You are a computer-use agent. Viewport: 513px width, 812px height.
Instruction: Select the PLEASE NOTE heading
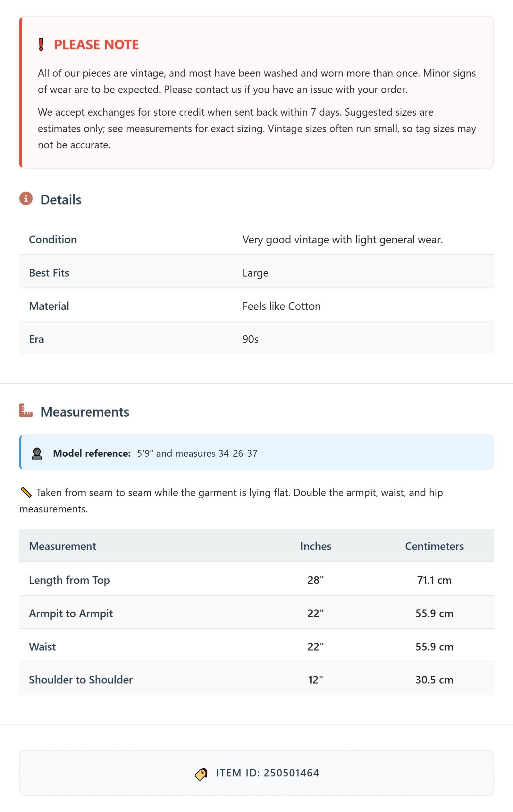(96, 45)
